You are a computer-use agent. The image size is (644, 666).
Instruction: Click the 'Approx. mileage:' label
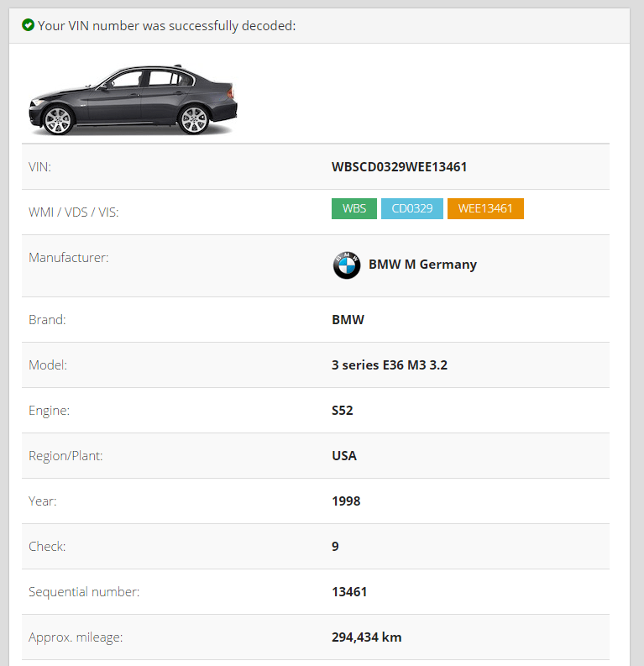click(x=75, y=637)
